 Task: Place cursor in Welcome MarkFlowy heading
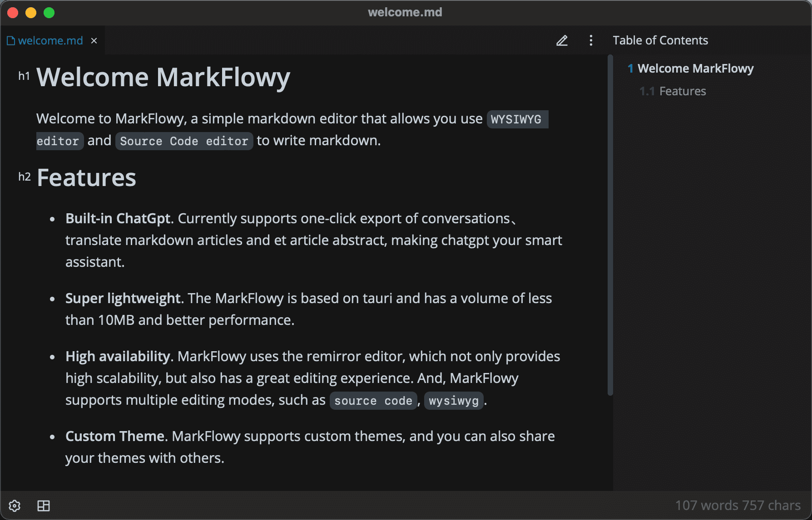click(x=163, y=77)
